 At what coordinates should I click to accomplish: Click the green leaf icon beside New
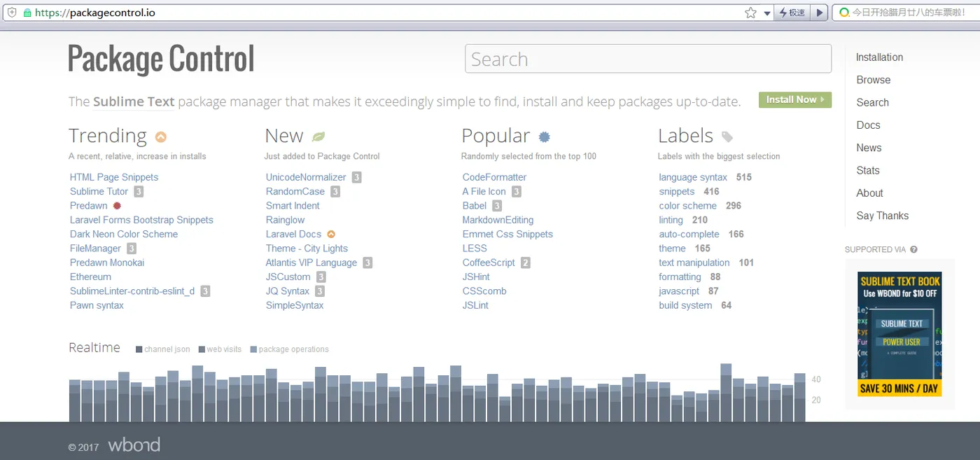(x=318, y=137)
